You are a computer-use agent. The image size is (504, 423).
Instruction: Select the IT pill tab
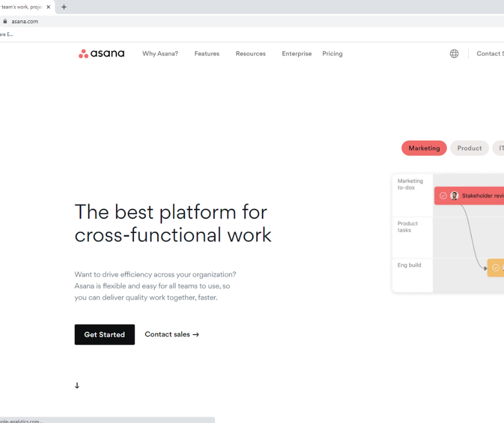(499, 148)
